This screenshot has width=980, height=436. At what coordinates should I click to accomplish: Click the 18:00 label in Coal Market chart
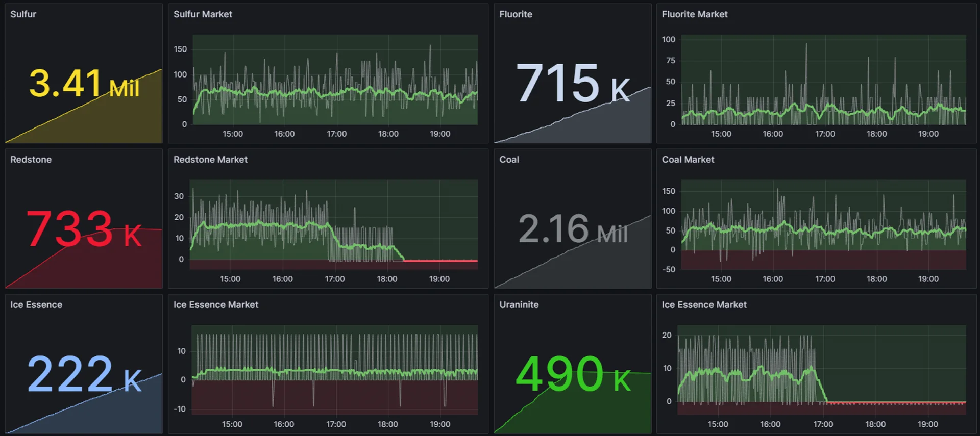(x=876, y=279)
